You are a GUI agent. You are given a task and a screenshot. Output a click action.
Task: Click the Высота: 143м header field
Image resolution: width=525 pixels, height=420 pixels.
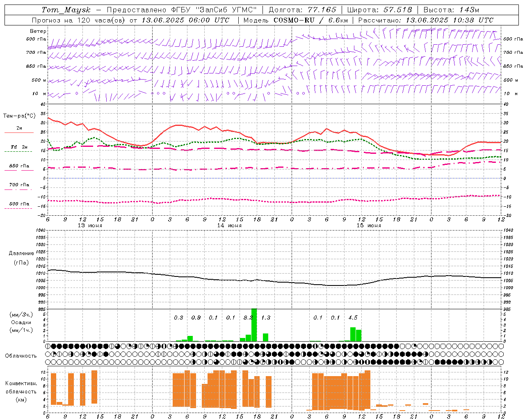click(x=451, y=10)
